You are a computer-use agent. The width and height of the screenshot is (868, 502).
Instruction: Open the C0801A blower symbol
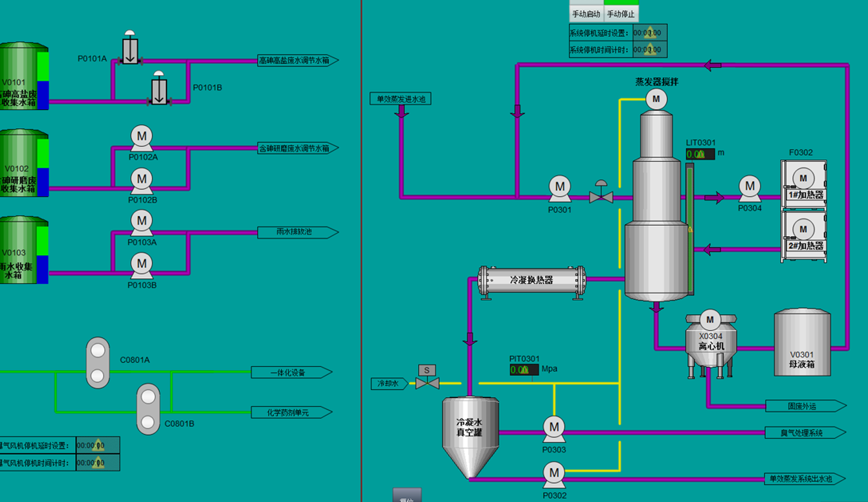coord(98,362)
